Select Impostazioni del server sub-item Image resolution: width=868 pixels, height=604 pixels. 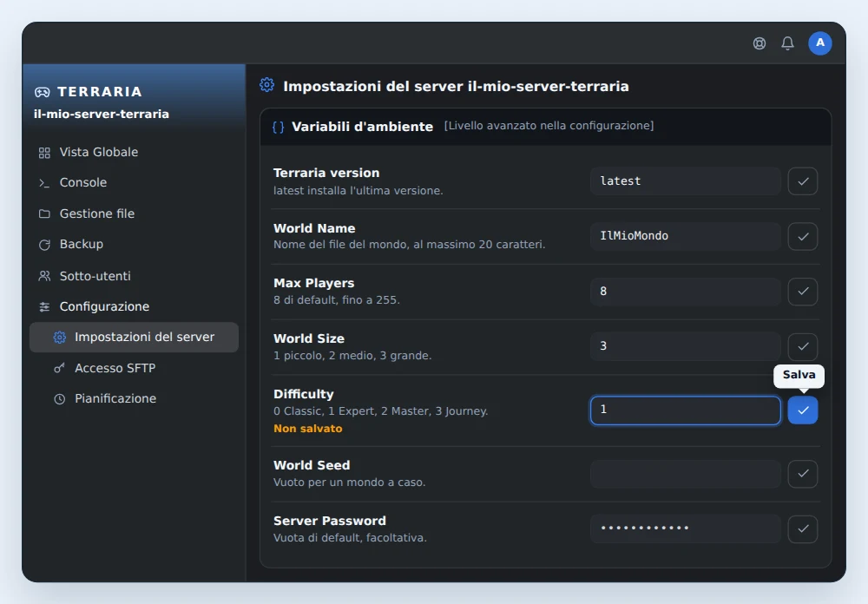click(134, 338)
